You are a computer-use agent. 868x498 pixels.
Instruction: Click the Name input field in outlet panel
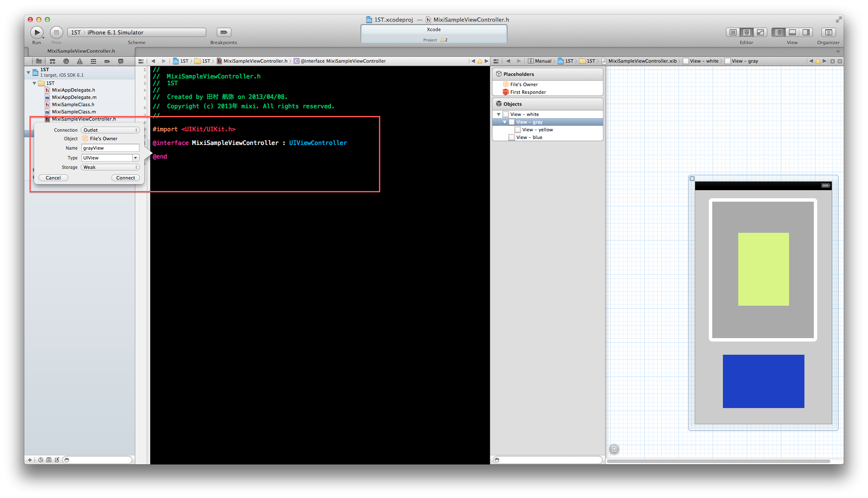pyautogui.click(x=109, y=148)
